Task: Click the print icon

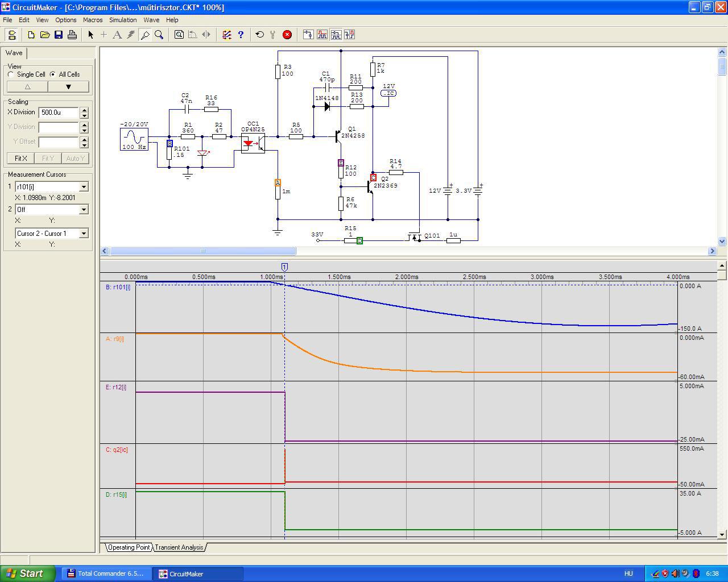Action: point(72,35)
